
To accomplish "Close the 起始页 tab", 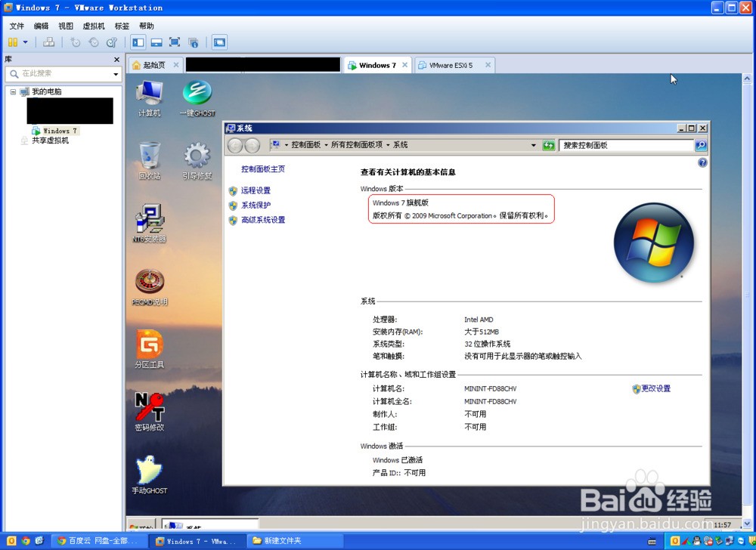I will pyautogui.click(x=176, y=64).
